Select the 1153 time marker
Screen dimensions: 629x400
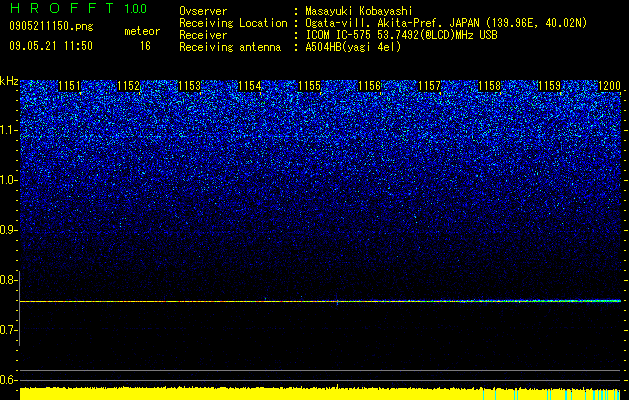click(x=189, y=86)
